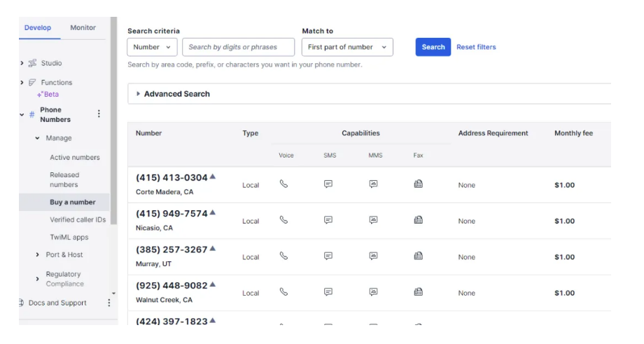Screen dimensions: 644x344
Task: Expand the Advanced Search section
Action: [x=139, y=94]
